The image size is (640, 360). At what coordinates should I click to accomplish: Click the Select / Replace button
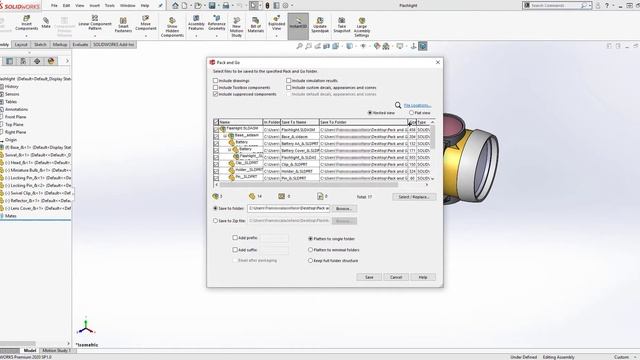pyautogui.click(x=414, y=197)
